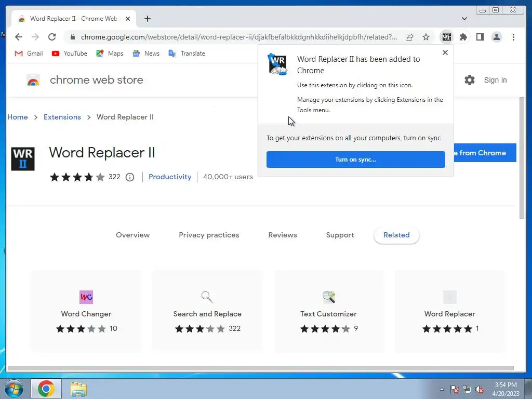Open Gmail bookmark
This screenshot has height=399, width=532.
29,54
